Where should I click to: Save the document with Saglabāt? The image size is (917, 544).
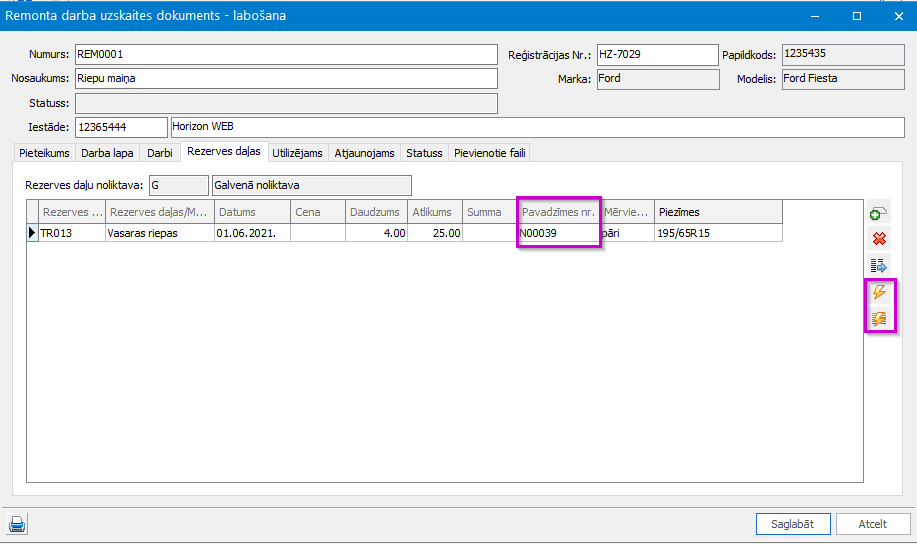pyautogui.click(x=793, y=524)
